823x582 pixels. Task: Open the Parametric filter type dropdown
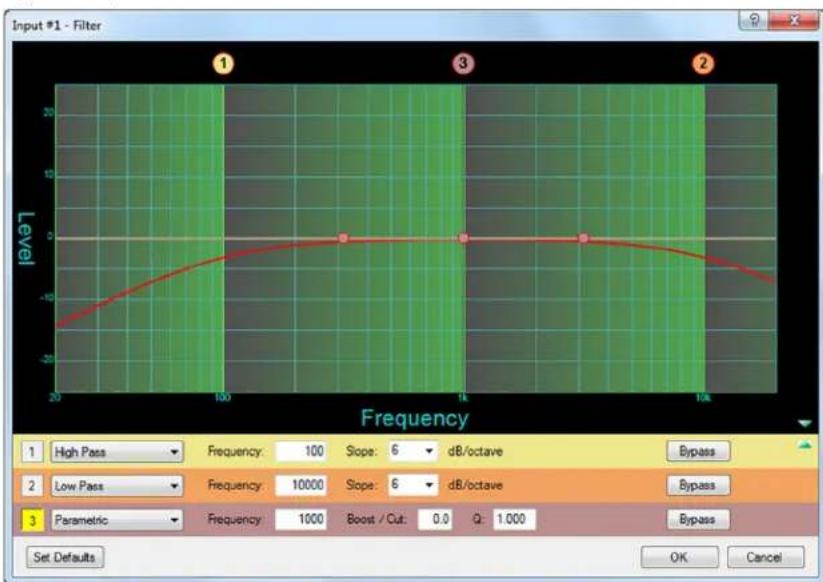click(117, 520)
